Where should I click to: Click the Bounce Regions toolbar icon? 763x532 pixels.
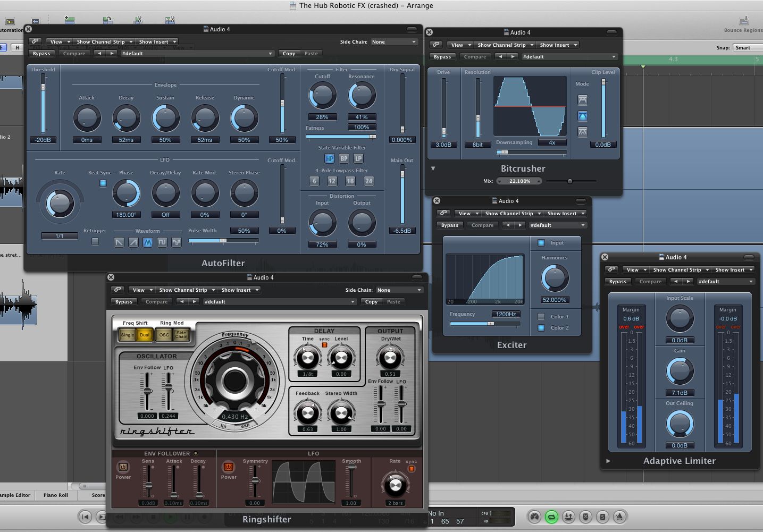pos(743,22)
